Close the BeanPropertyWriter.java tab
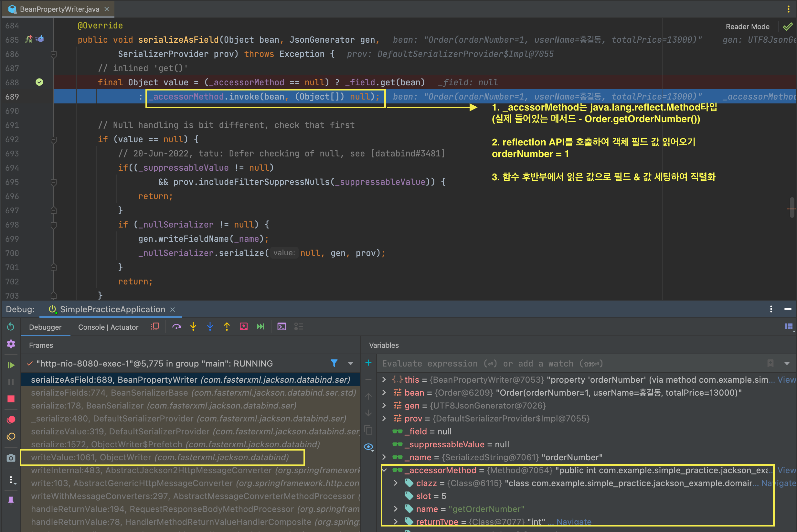The height and width of the screenshot is (532, 797). point(107,9)
